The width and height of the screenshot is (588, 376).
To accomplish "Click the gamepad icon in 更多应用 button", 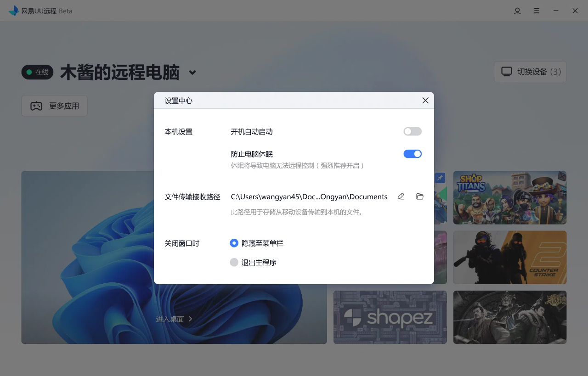I will [36, 106].
